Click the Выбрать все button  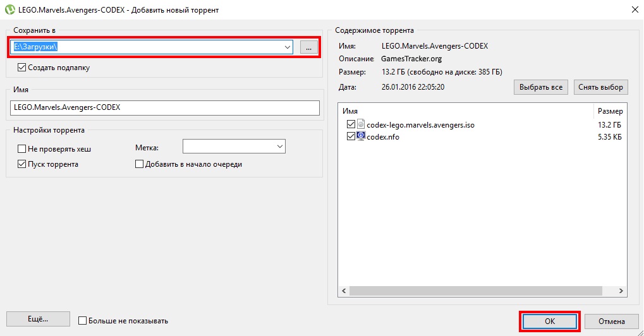tap(541, 87)
